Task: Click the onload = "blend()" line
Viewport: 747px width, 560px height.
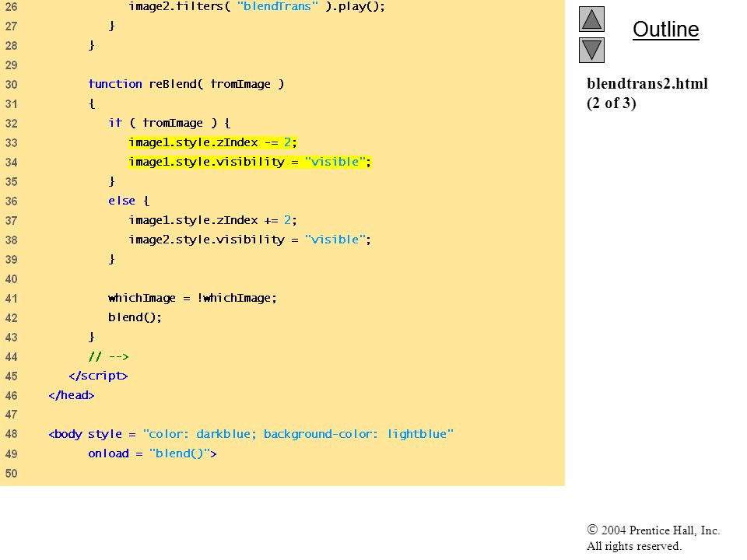Action: (153, 453)
